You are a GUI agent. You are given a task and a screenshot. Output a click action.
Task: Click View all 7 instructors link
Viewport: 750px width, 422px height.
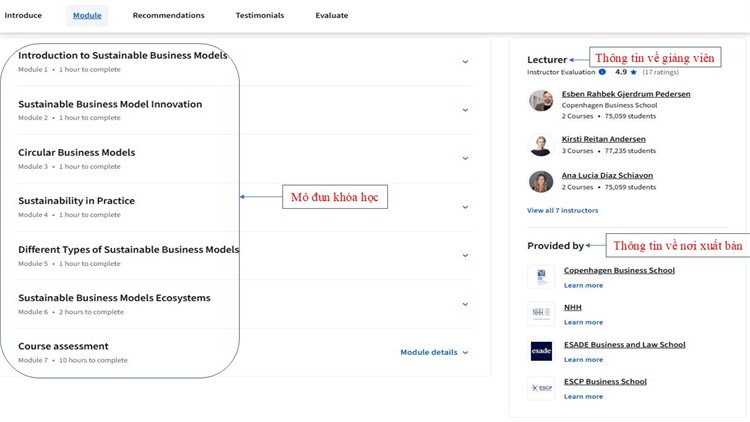coord(562,210)
